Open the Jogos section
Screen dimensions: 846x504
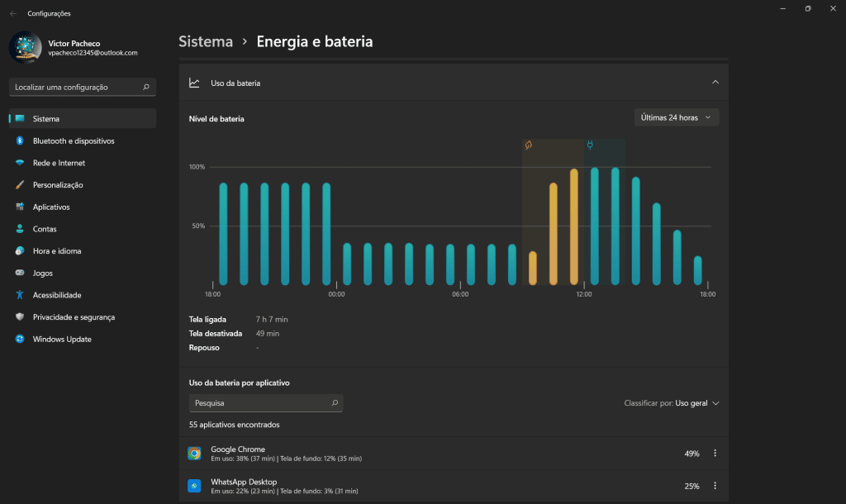43,273
